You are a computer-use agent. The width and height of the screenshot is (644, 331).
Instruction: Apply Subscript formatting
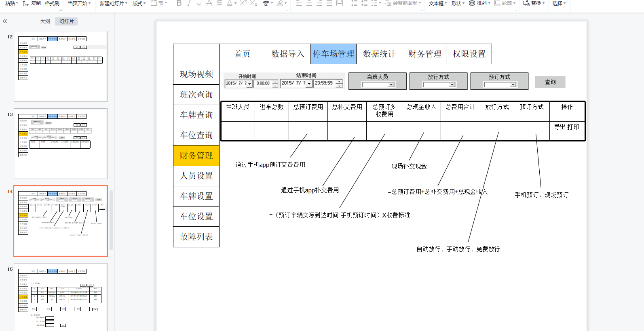click(x=253, y=3)
